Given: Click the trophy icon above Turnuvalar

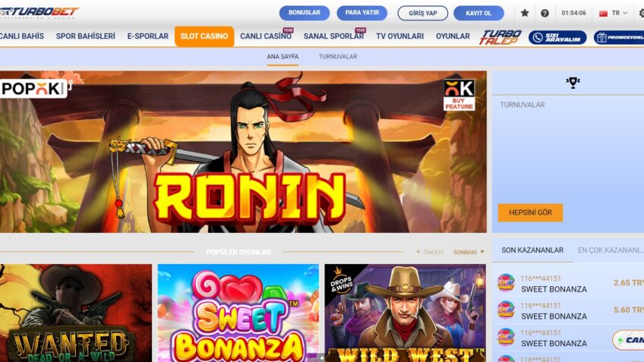Looking at the screenshot, I should (573, 83).
